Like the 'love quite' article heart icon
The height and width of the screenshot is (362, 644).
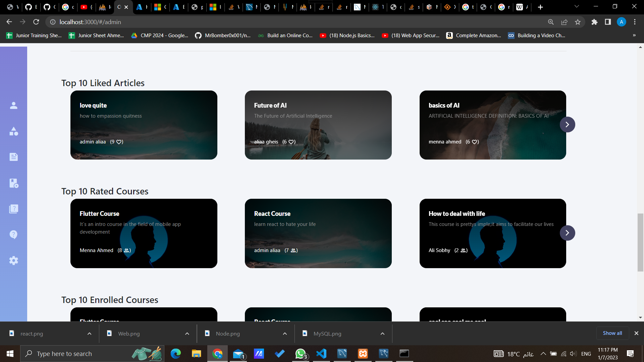click(x=119, y=142)
